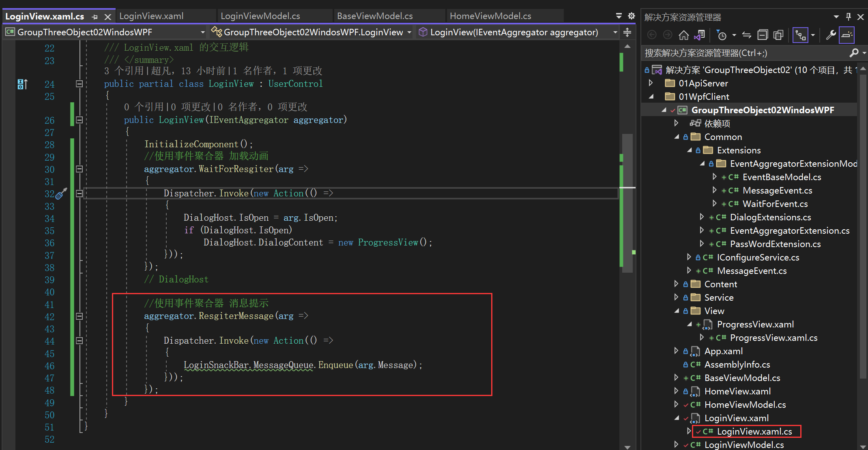Select LoginView.xaml.cs in the solution tree
868x450 pixels.
(754, 431)
